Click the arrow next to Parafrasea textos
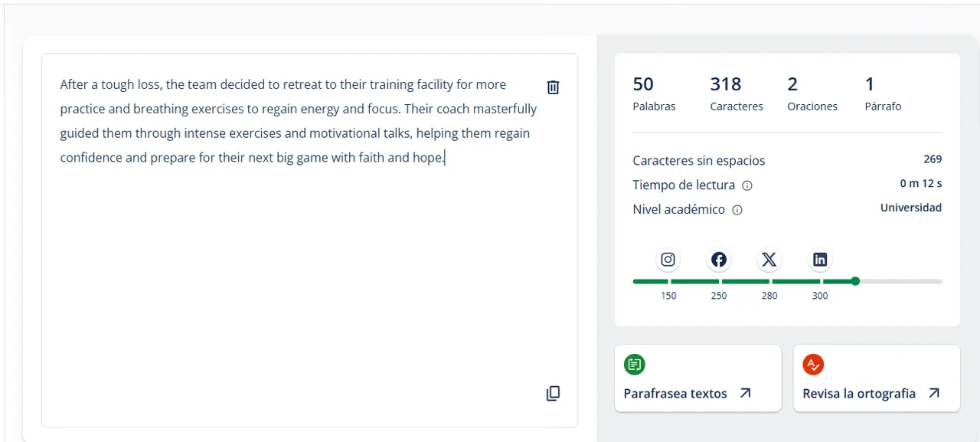This screenshot has width=980, height=442. tap(745, 393)
